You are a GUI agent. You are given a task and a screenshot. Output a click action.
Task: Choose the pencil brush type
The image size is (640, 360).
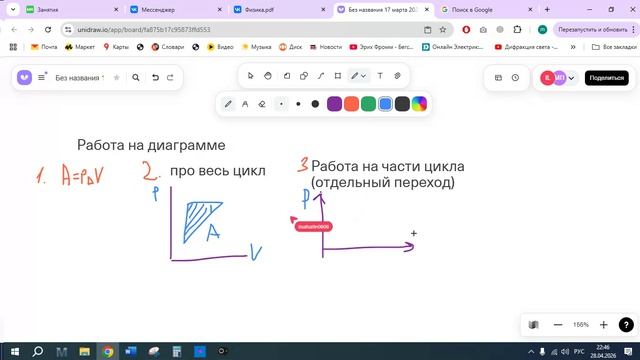228,104
